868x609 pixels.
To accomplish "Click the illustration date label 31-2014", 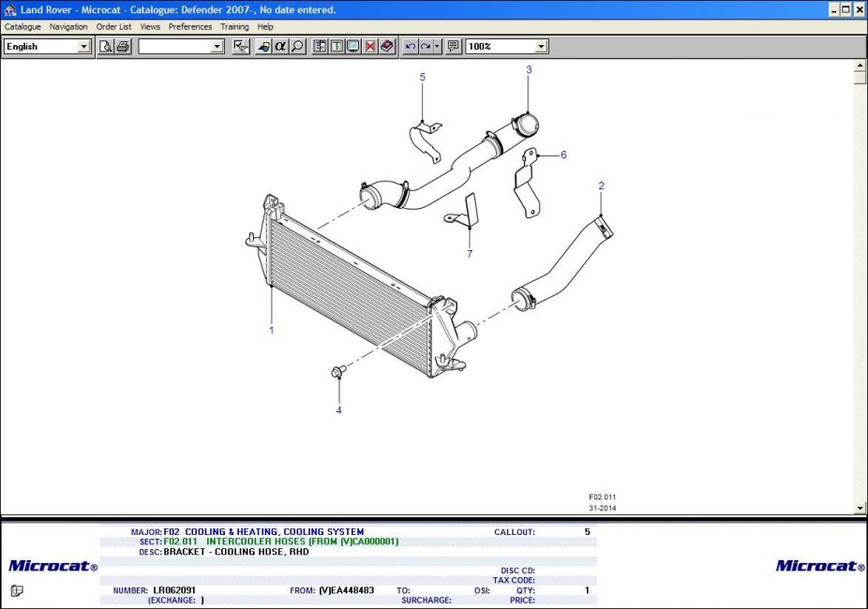I will click(603, 508).
